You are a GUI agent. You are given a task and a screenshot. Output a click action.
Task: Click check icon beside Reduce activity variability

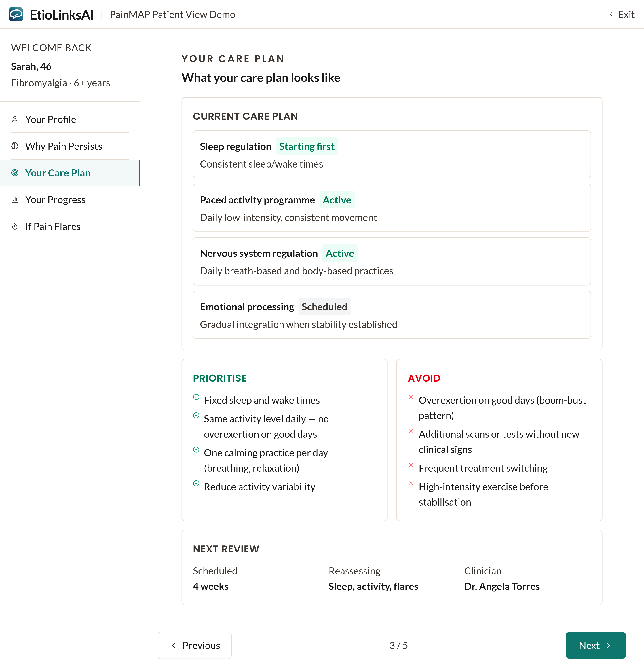[x=196, y=484]
